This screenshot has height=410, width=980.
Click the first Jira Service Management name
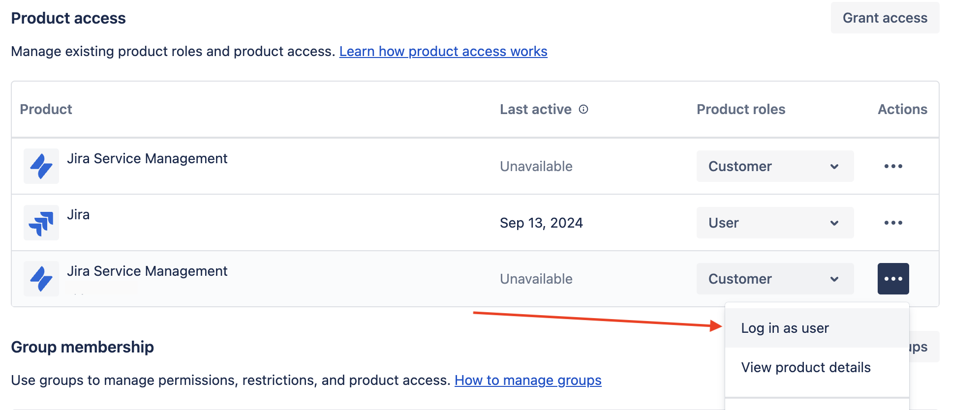147,158
